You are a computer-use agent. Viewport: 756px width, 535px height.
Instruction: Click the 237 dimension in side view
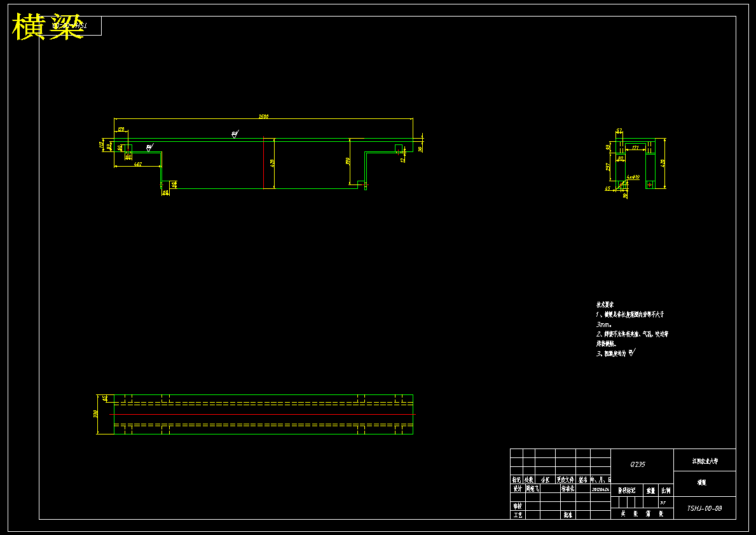(607, 167)
